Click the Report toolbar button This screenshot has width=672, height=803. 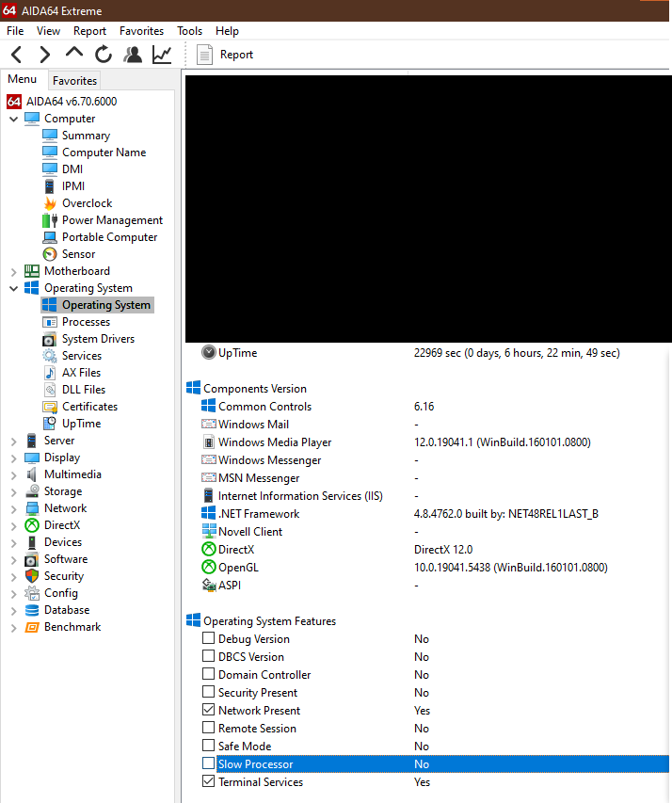coord(225,55)
